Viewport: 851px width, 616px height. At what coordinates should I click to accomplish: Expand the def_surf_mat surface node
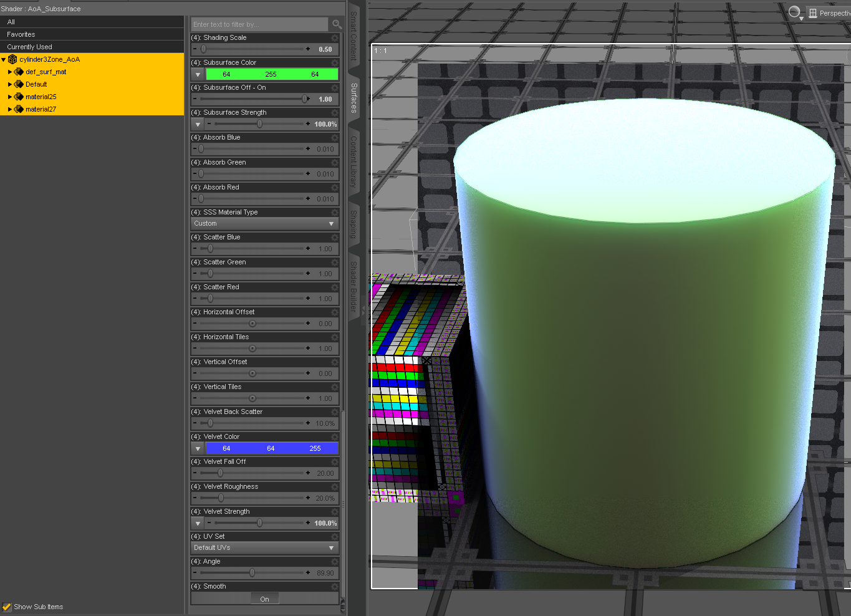pos(10,72)
